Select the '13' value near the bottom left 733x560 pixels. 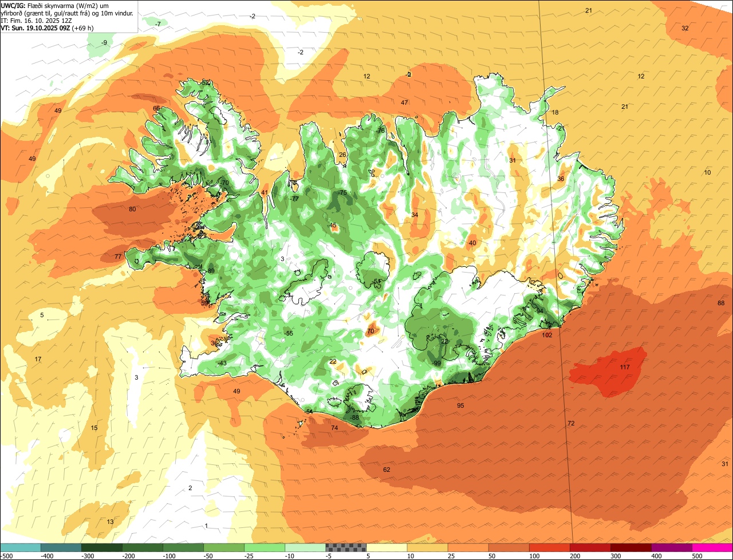tap(110, 521)
